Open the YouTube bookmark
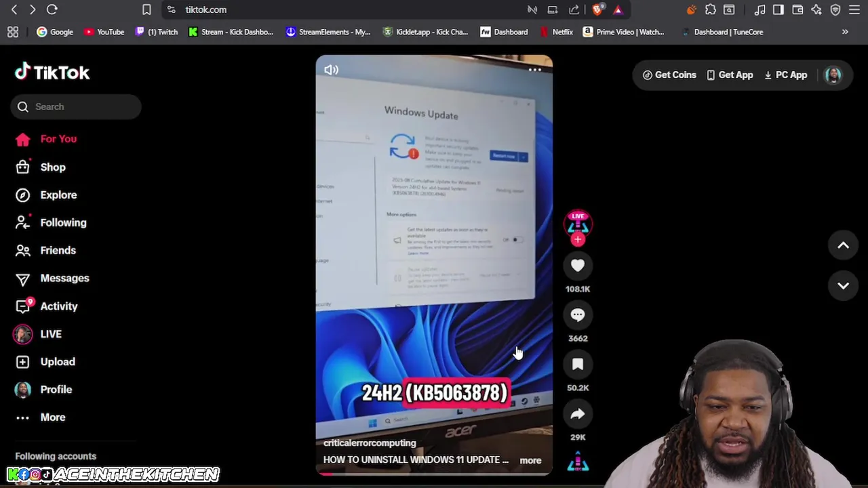 [x=104, y=32]
